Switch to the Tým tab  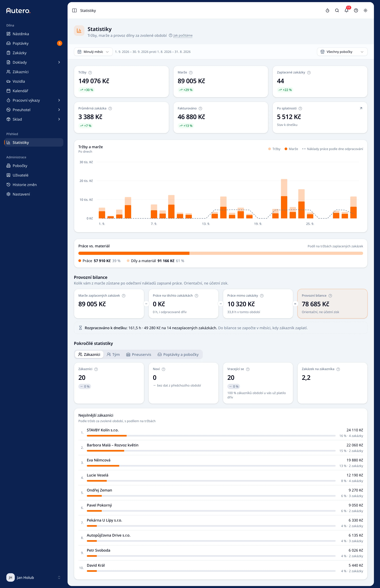click(x=113, y=355)
